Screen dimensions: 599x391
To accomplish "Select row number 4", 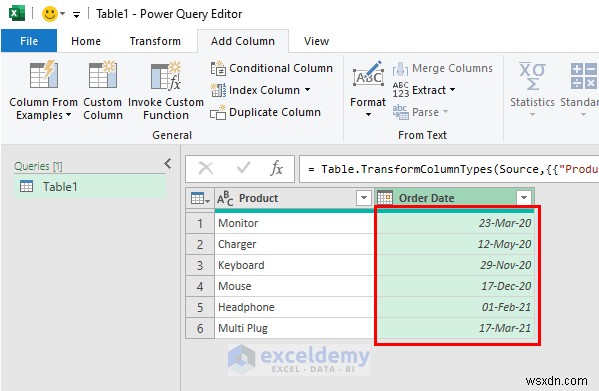I will (x=200, y=286).
